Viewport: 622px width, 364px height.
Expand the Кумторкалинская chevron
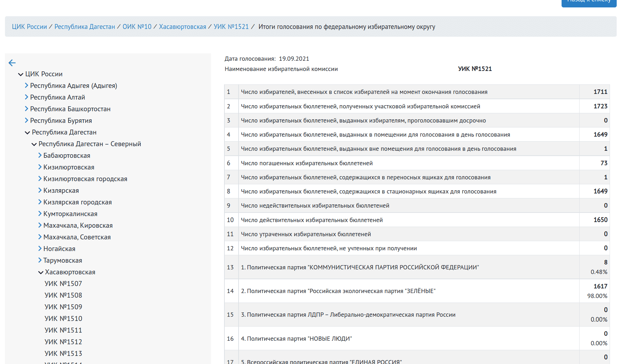coord(40,214)
